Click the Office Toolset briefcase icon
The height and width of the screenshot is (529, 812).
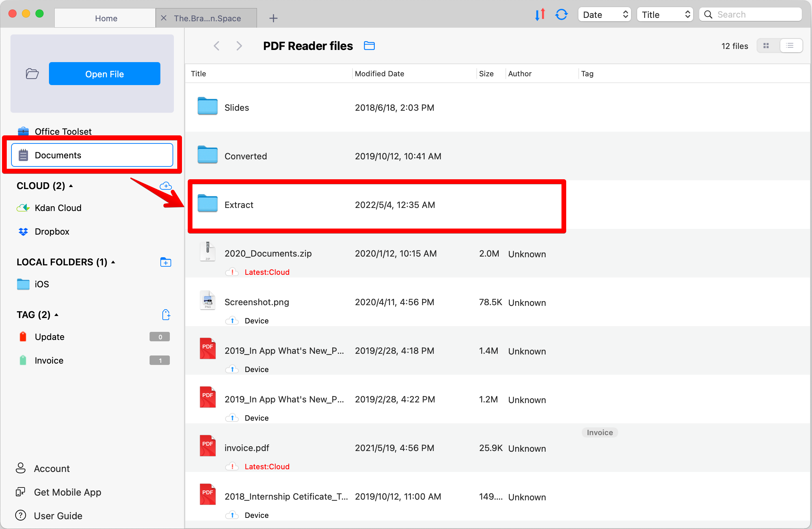coord(23,131)
